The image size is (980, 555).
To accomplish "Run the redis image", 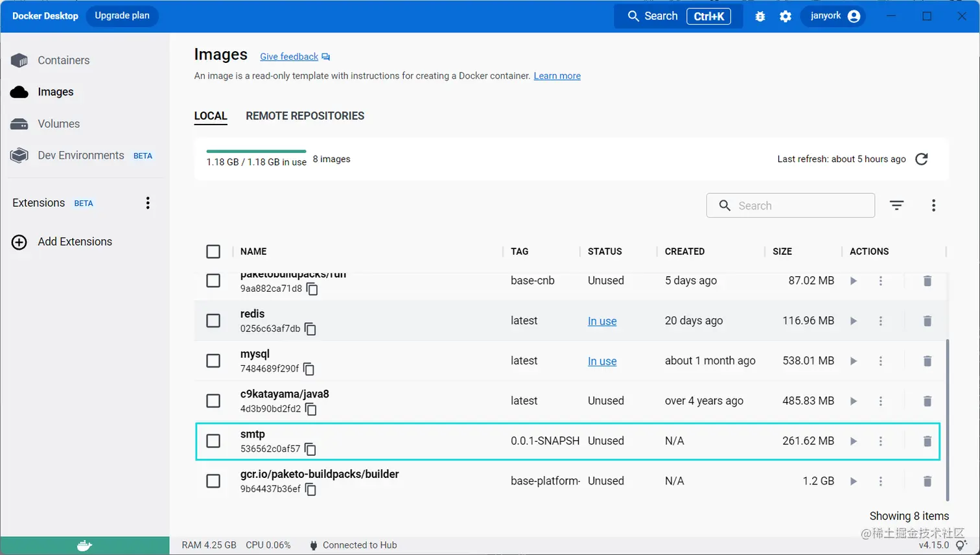I will 854,321.
